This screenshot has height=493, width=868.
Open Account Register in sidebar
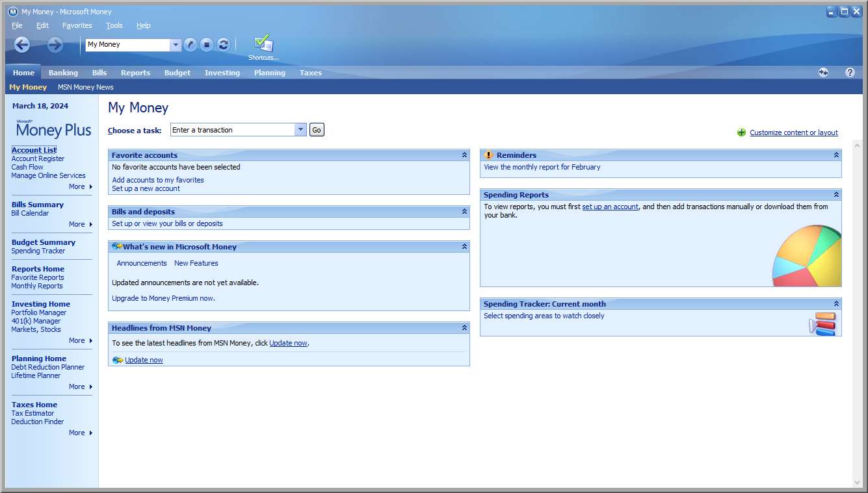(x=38, y=158)
